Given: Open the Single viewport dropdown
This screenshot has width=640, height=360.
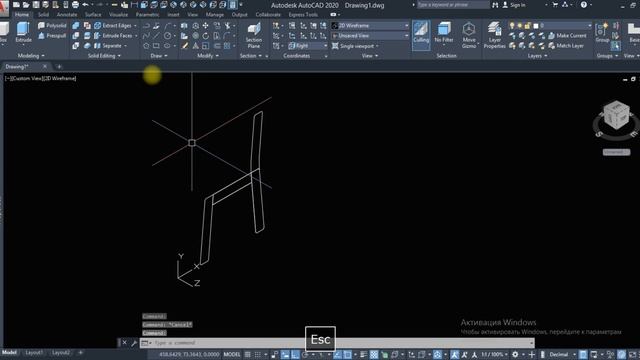Looking at the screenshot, I should 355,46.
